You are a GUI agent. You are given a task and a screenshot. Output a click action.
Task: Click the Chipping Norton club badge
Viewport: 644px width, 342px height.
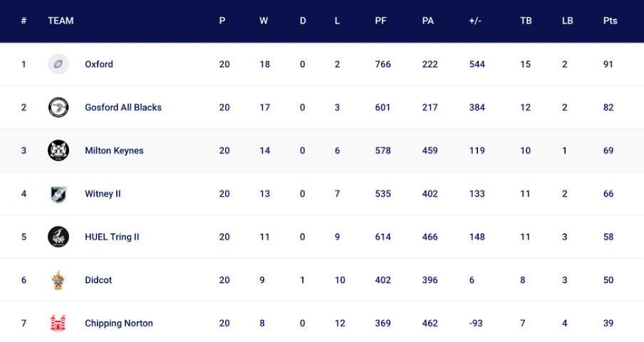pos(58,323)
